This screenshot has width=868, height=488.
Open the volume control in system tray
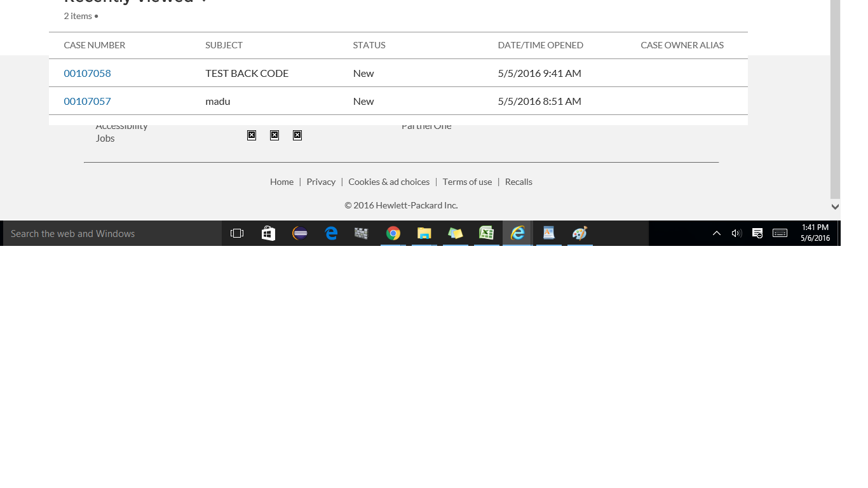[736, 233]
